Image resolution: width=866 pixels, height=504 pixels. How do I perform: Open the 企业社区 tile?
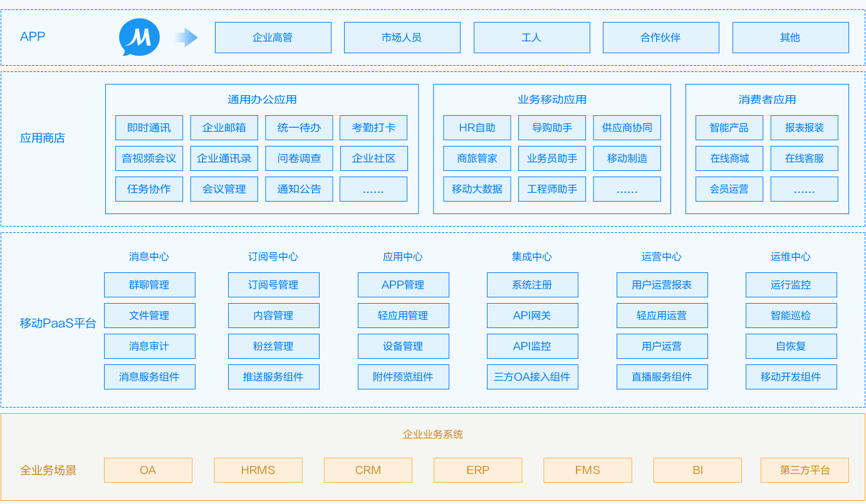pos(373,158)
